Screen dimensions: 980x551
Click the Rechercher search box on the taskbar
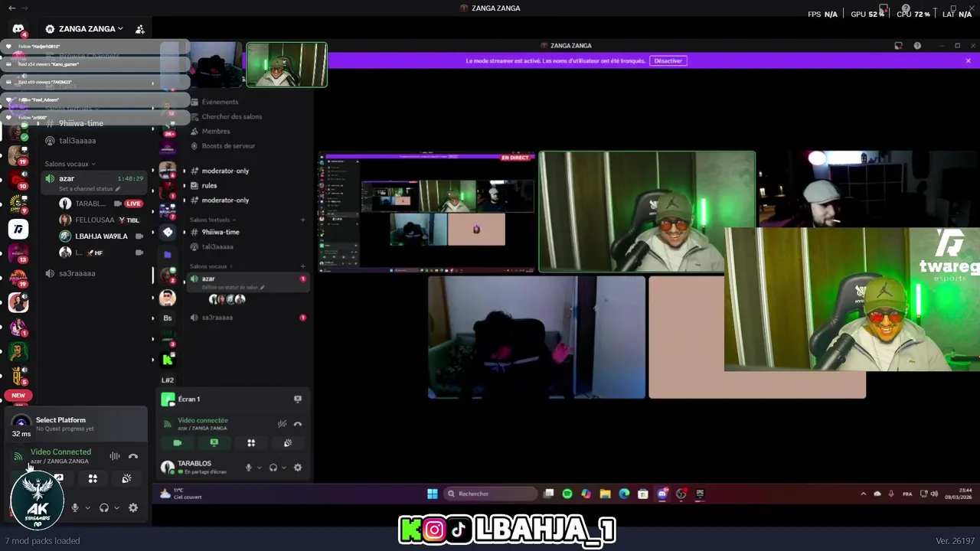pos(490,494)
